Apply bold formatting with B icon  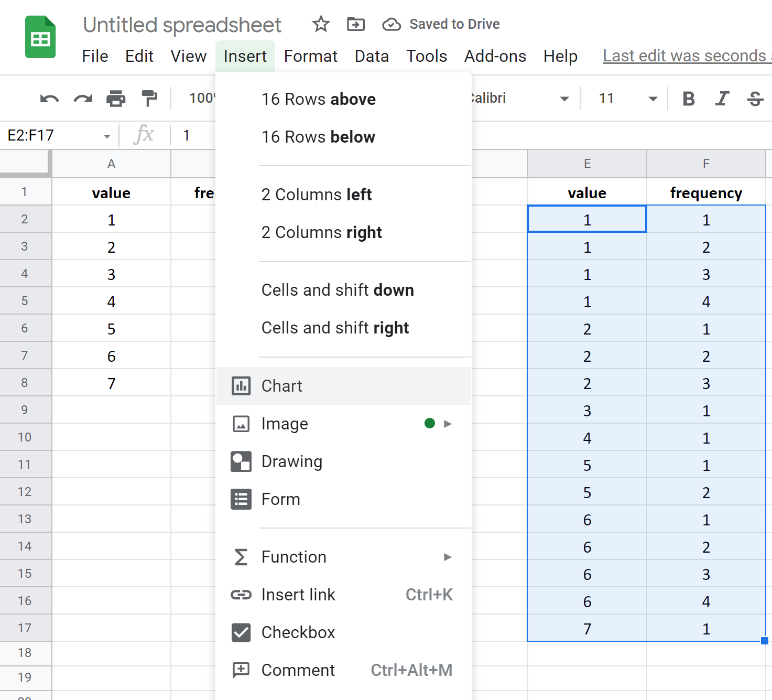click(x=689, y=99)
